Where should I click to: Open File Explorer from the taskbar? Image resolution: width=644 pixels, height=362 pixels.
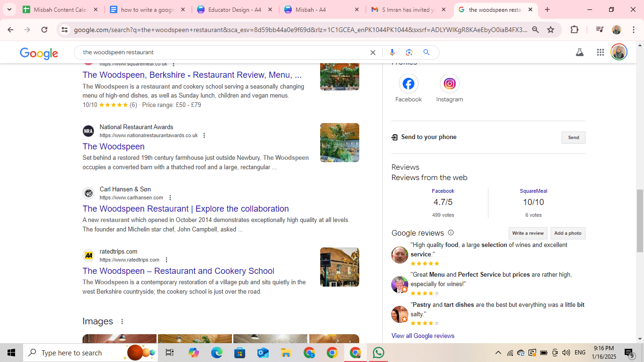pyautogui.click(x=286, y=353)
